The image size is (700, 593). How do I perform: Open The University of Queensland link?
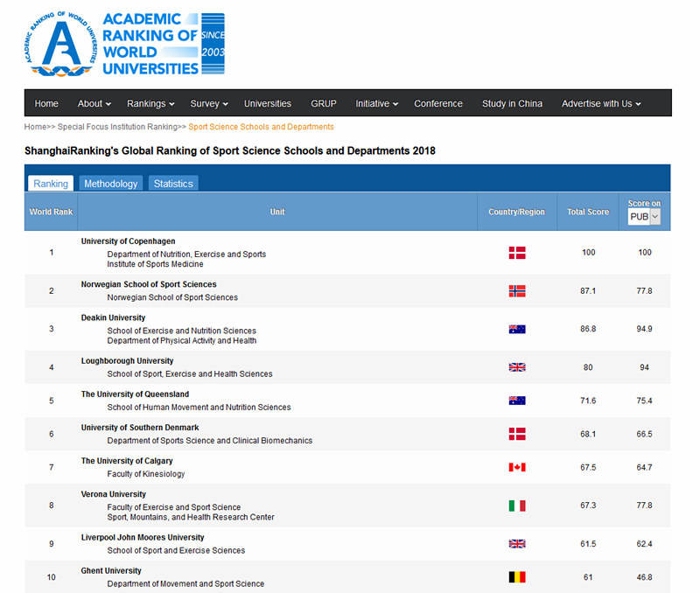point(135,394)
